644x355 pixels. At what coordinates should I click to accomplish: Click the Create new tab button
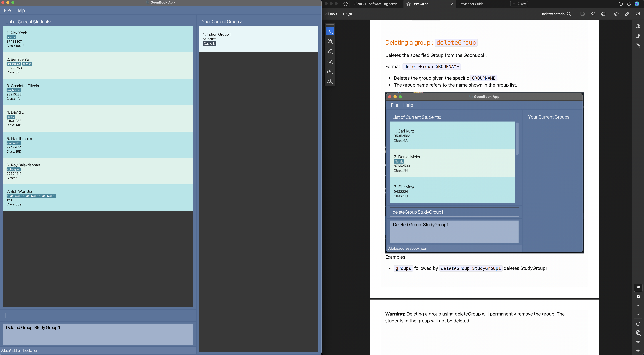[519, 4]
